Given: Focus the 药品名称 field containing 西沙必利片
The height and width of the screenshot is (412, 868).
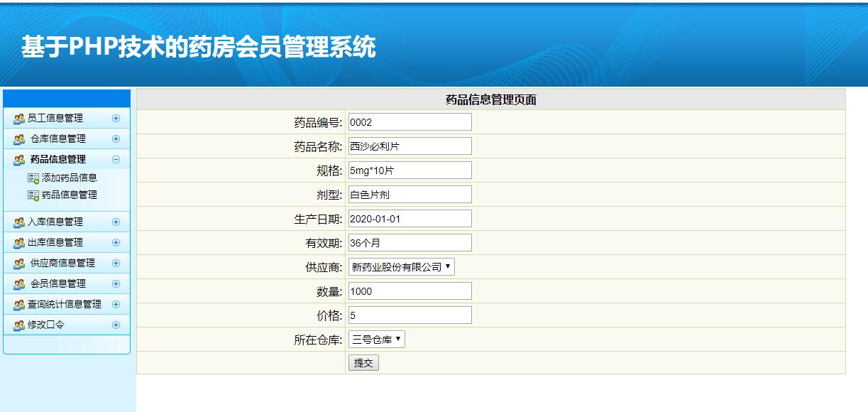Looking at the screenshot, I should [x=410, y=146].
